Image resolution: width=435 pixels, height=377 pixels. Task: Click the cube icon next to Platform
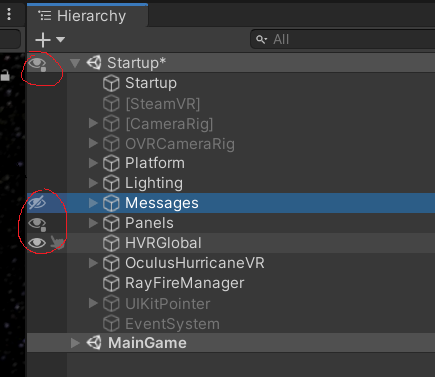coord(111,163)
